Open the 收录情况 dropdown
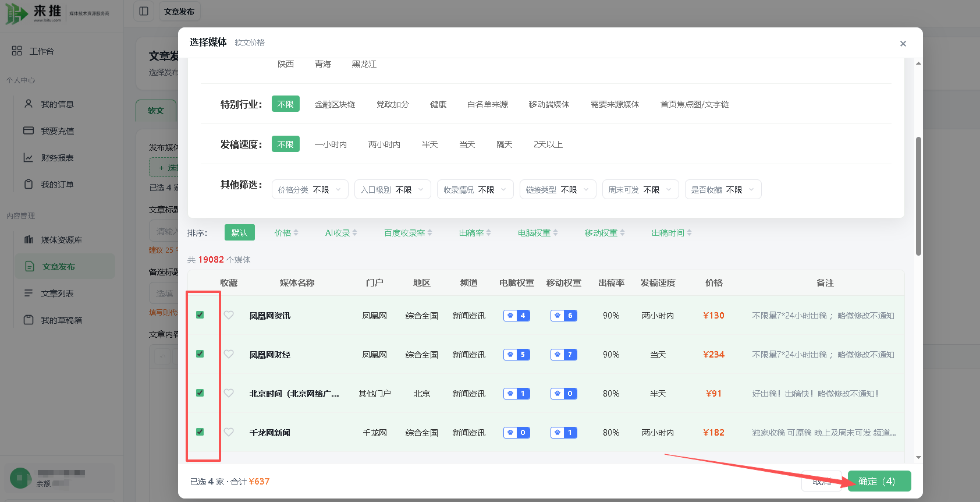The height and width of the screenshot is (502, 980). coord(475,189)
